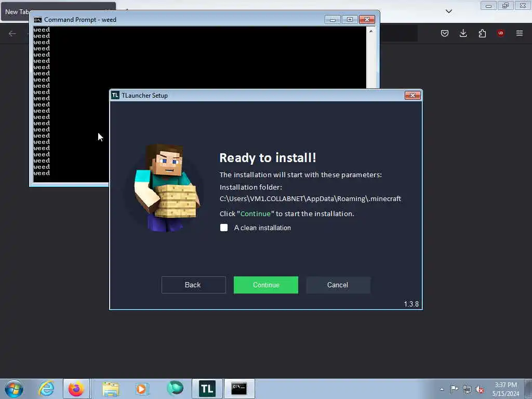Go Back in TLauncher Setup
The image size is (532, 399).
click(x=193, y=285)
